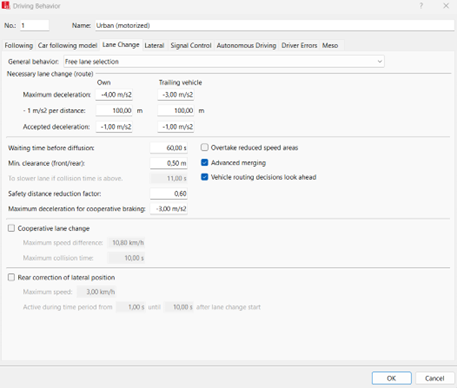
Task: Switch to the Meso tab
Action: point(330,45)
